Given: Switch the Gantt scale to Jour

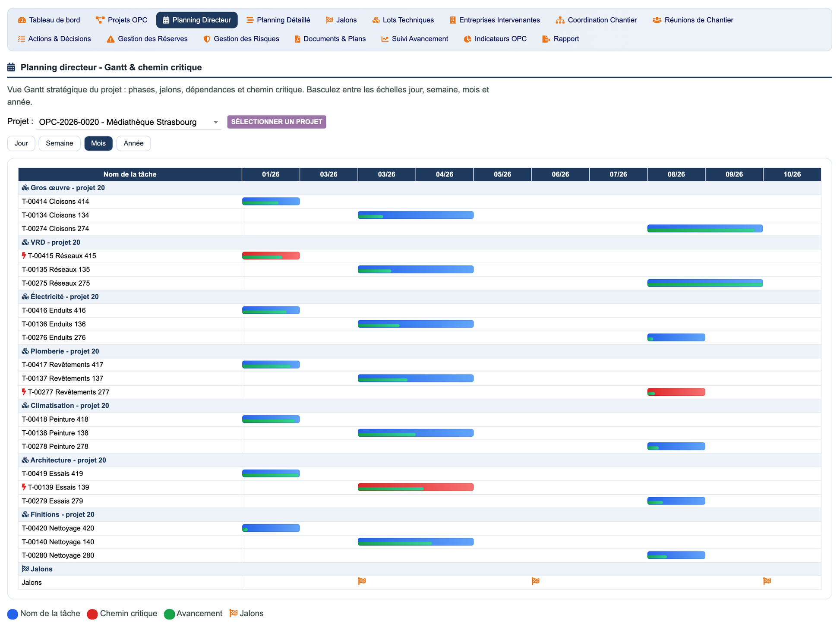Looking at the screenshot, I should pos(21,144).
